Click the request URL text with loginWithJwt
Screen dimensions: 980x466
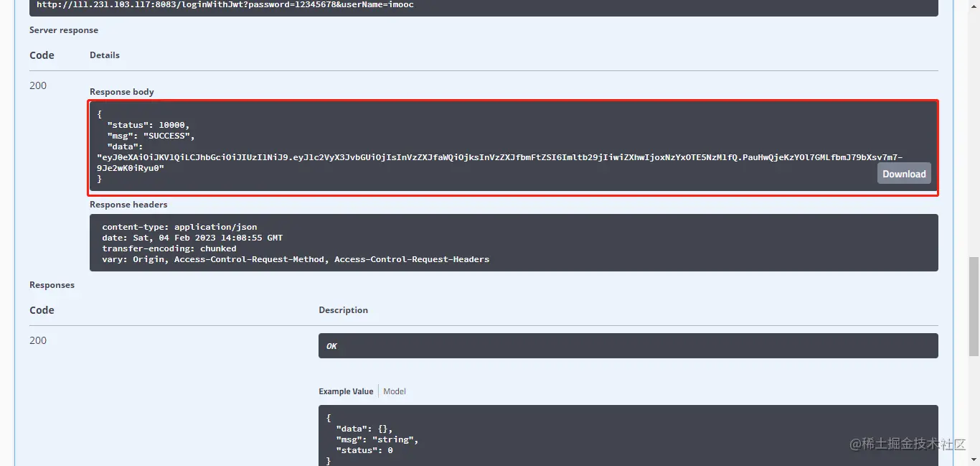click(225, 4)
